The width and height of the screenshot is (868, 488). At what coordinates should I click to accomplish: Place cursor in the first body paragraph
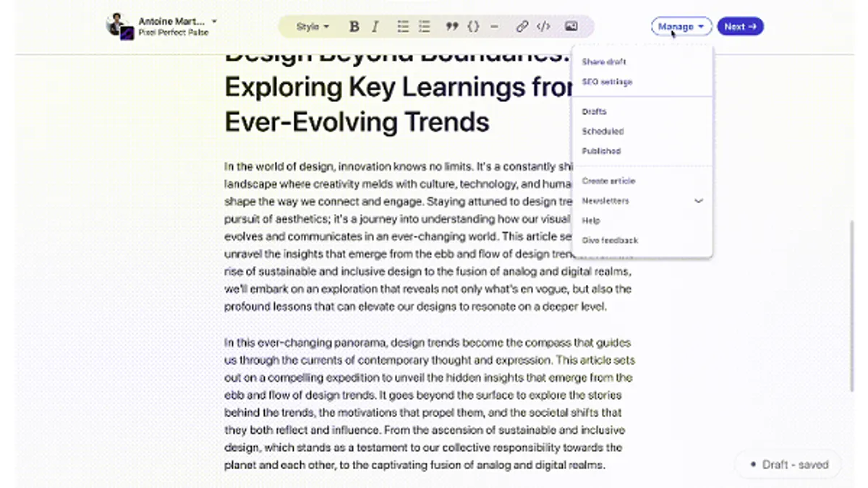(x=428, y=236)
